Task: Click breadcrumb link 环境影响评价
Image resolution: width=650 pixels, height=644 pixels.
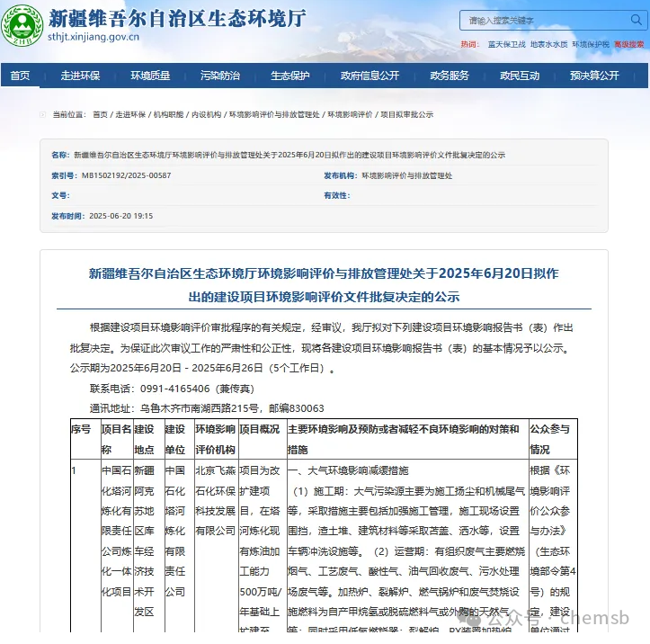Action: (x=350, y=114)
